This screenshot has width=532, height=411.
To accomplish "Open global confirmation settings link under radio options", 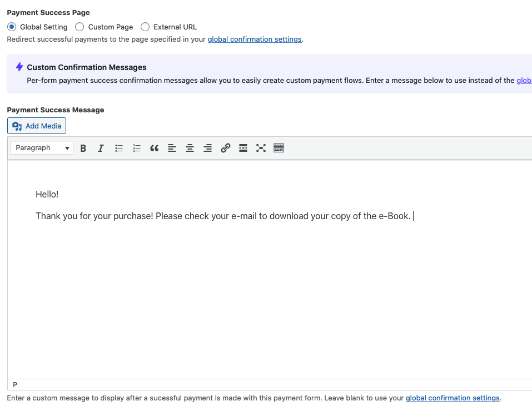I will pos(255,39).
